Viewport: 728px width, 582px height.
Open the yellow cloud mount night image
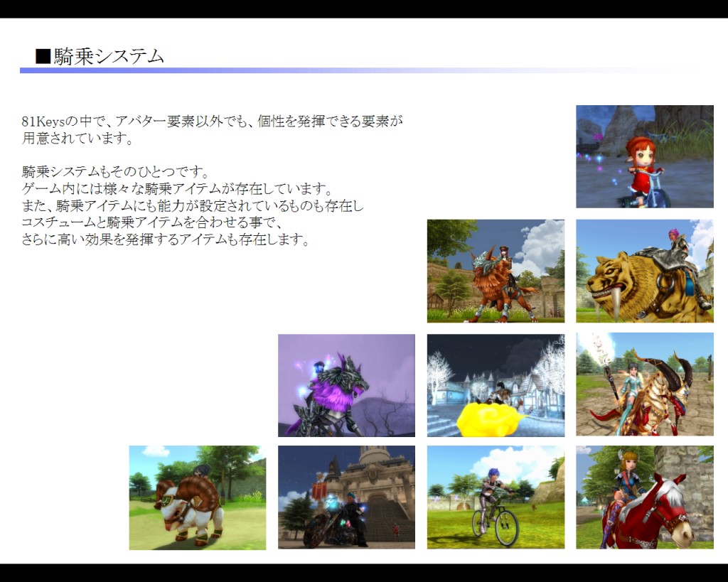[x=496, y=385]
